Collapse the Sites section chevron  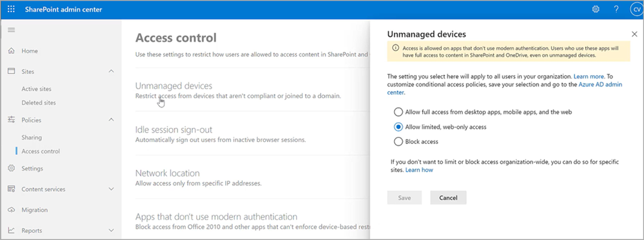click(111, 71)
